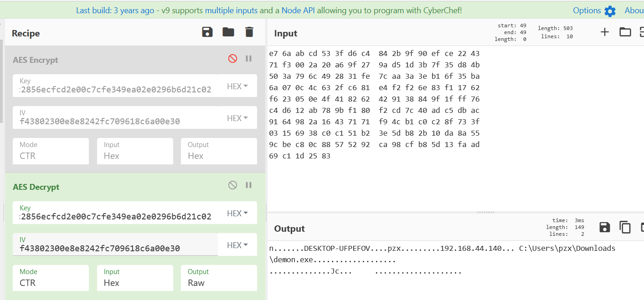Clear the recipe with the trash icon
This screenshot has height=300, width=644.
(x=249, y=32)
